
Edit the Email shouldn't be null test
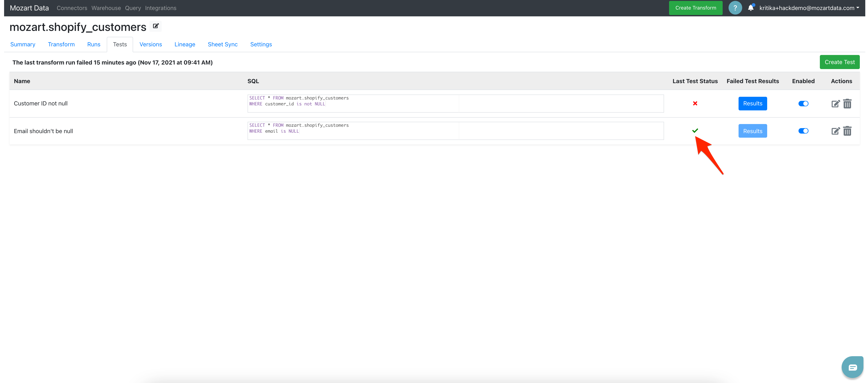click(835, 131)
